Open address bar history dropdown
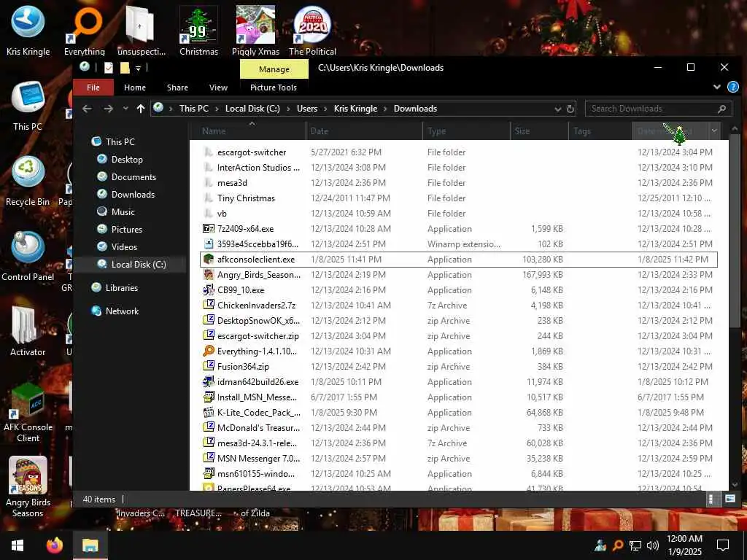Viewport: 747px width, 560px height. [x=558, y=109]
